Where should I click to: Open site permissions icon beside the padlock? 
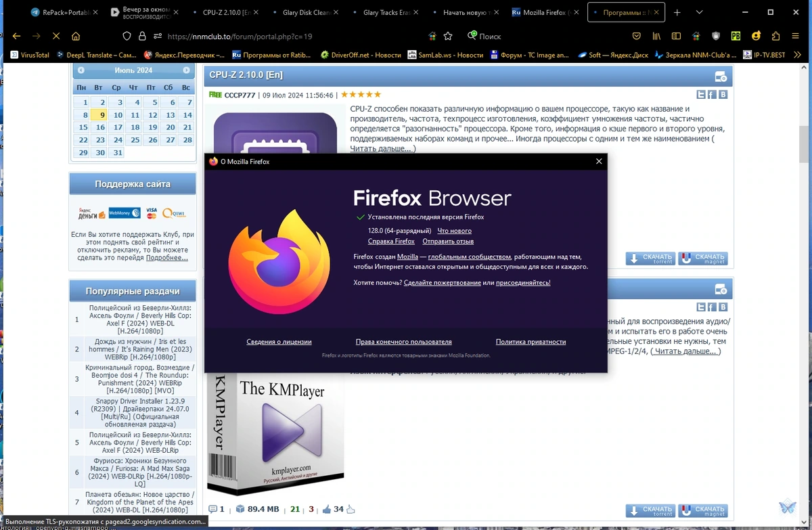point(158,36)
